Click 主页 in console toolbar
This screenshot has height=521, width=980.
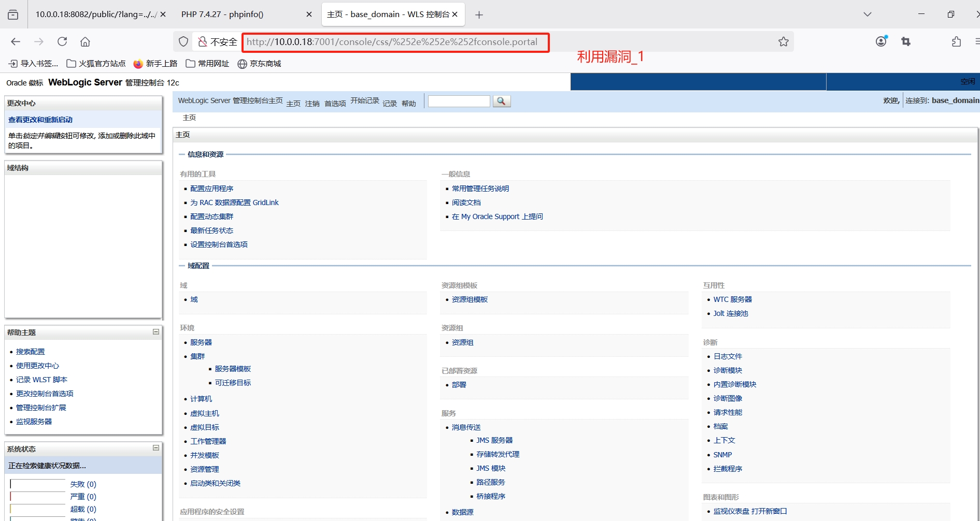click(293, 104)
